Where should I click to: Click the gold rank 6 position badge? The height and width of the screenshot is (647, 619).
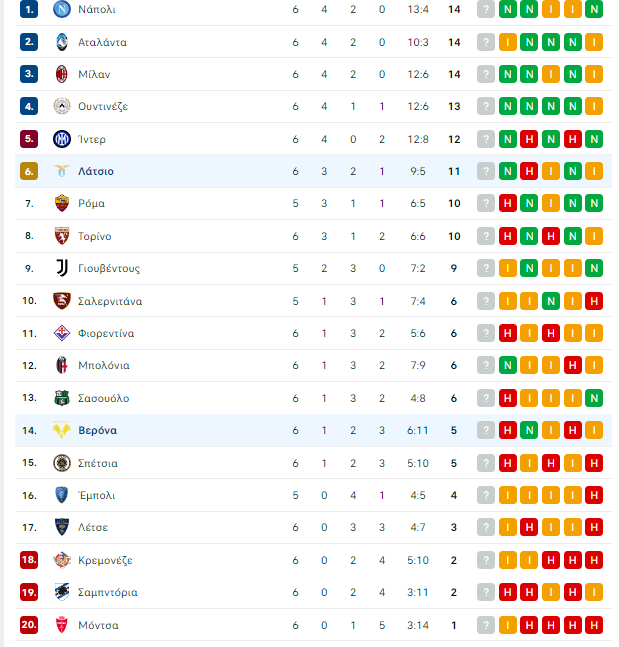pyautogui.click(x=29, y=171)
